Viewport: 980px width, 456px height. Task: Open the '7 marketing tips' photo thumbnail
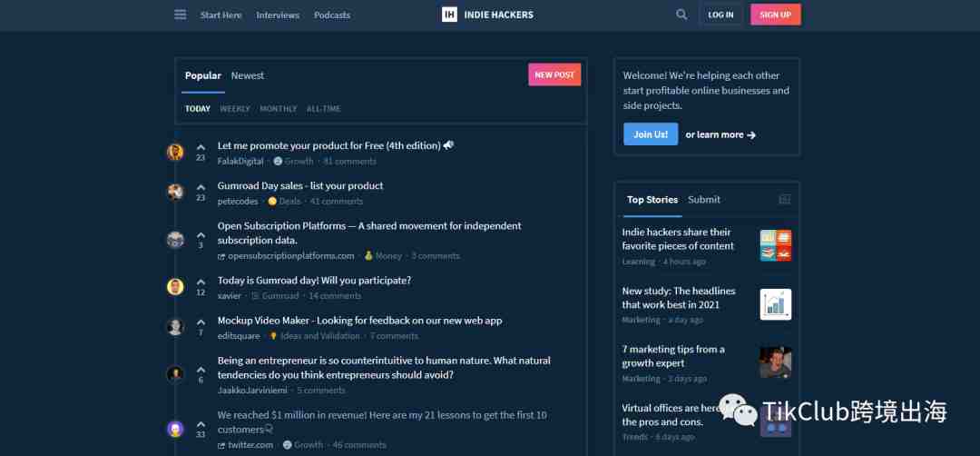pyautogui.click(x=776, y=362)
